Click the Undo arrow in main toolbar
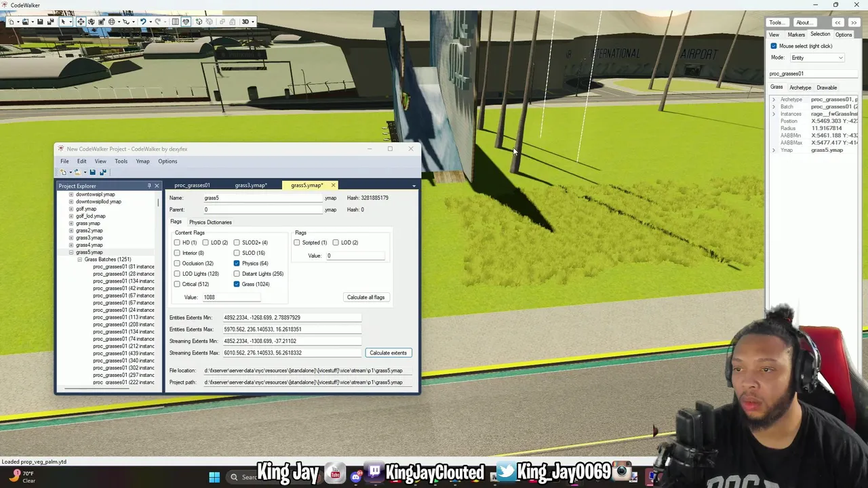 click(x=143, y=22)
